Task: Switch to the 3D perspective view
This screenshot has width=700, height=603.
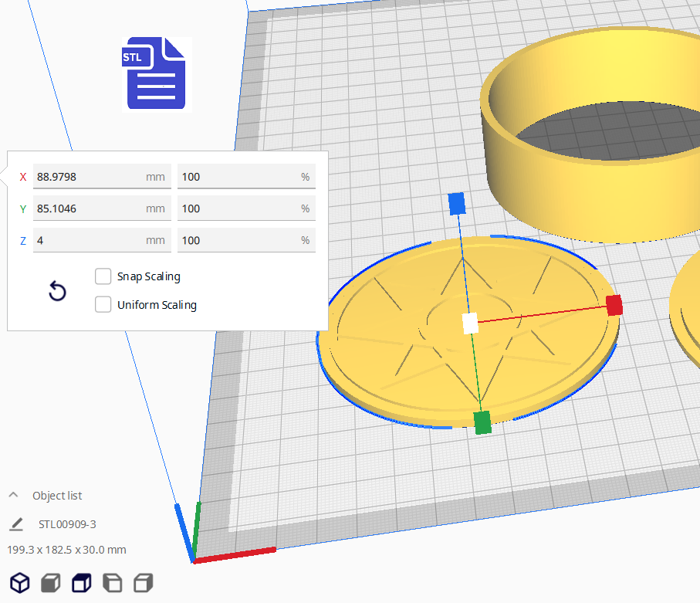Action: point(19,582)
